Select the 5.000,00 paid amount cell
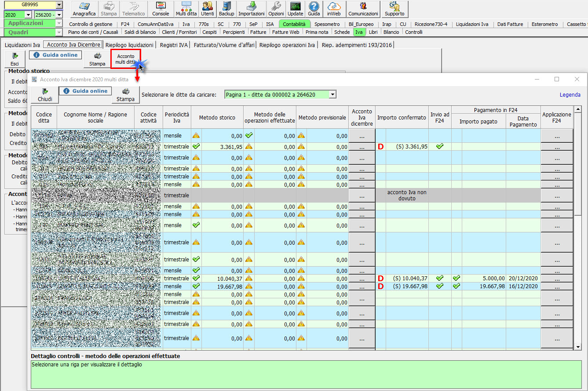588x391 pixels. click(x=484, y=279)
